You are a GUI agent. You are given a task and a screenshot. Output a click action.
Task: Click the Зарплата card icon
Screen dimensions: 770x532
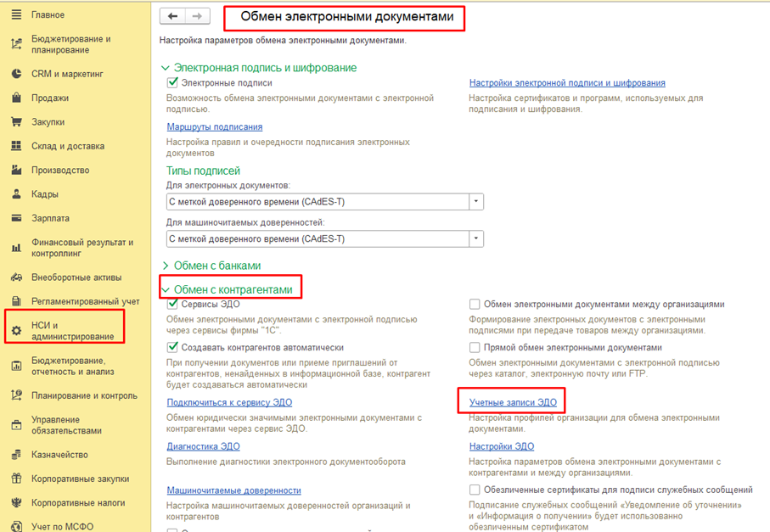[16, 218]
